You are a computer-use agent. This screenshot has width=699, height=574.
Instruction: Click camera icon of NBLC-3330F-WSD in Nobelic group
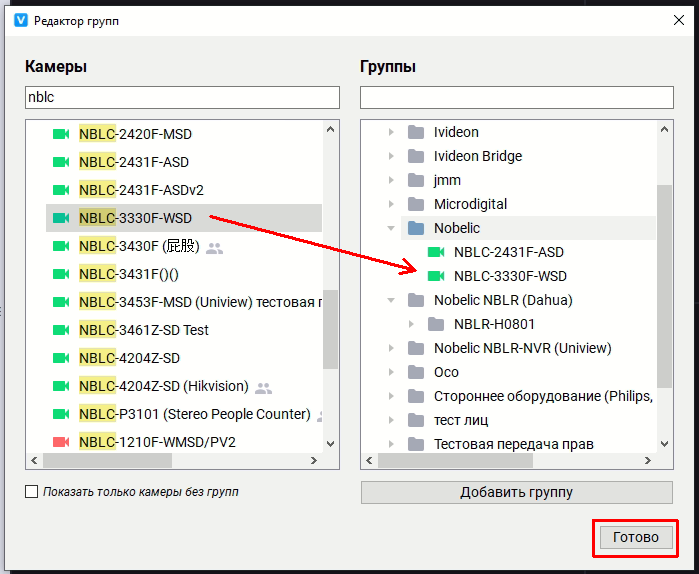pos(436,276)
